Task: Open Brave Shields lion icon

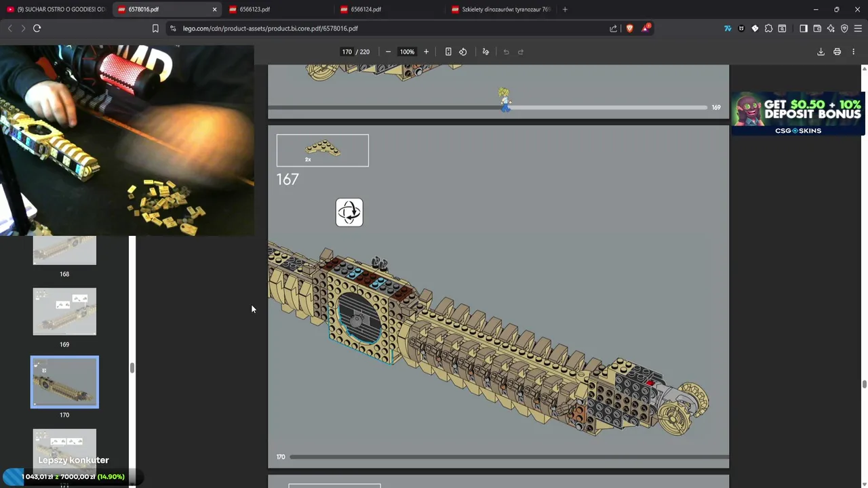Action: coord(629,28)
